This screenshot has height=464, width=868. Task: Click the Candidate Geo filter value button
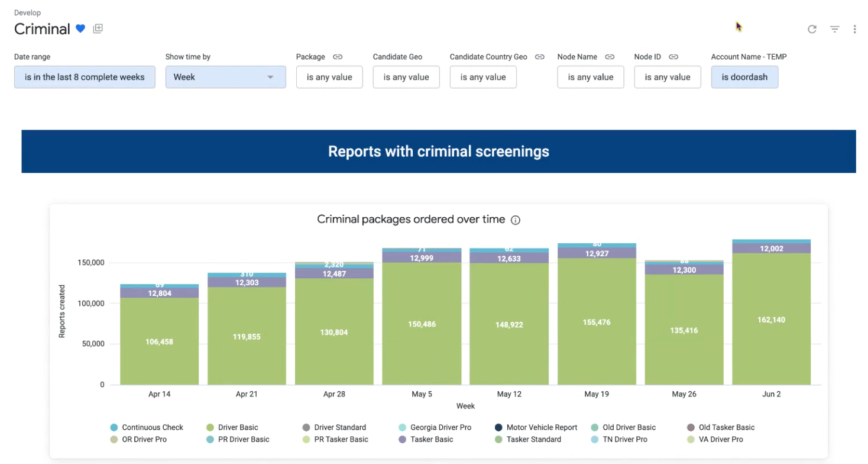(x=406, y=77)
